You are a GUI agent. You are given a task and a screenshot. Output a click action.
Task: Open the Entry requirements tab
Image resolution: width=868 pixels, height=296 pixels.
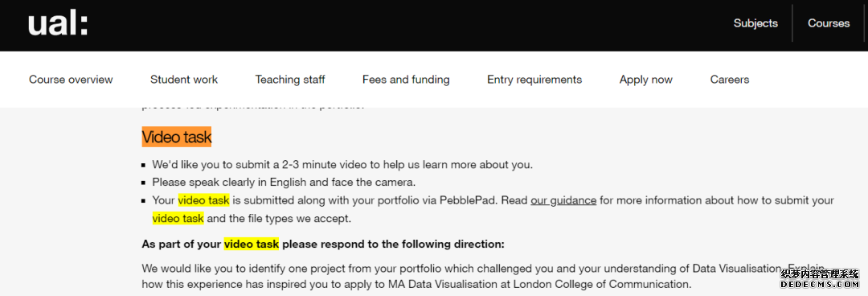tap(534, 80)
